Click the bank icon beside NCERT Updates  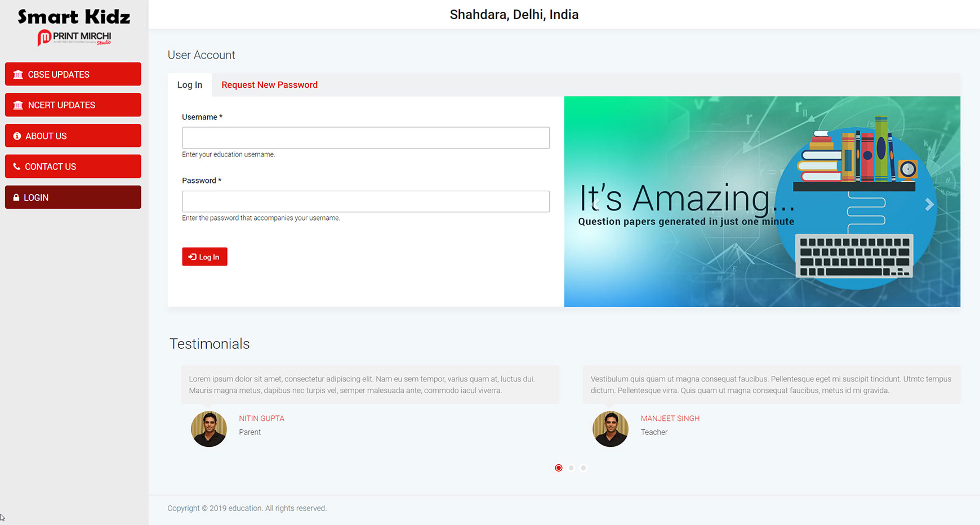coord(18,105)
